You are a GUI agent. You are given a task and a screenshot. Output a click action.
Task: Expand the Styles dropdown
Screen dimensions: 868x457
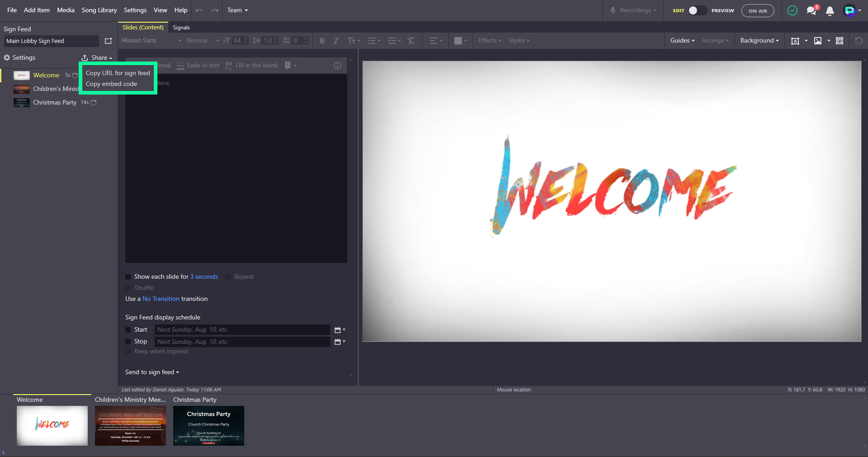[x=519, y=41]
